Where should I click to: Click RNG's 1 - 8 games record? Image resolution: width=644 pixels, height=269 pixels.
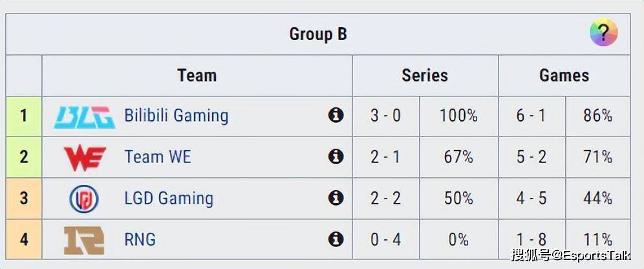[531, 239]
